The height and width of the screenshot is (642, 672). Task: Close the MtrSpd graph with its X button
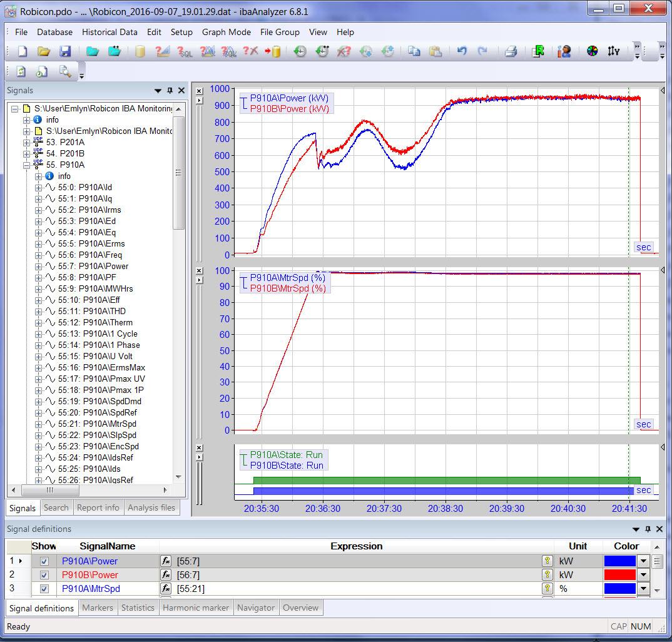(200, 271)
